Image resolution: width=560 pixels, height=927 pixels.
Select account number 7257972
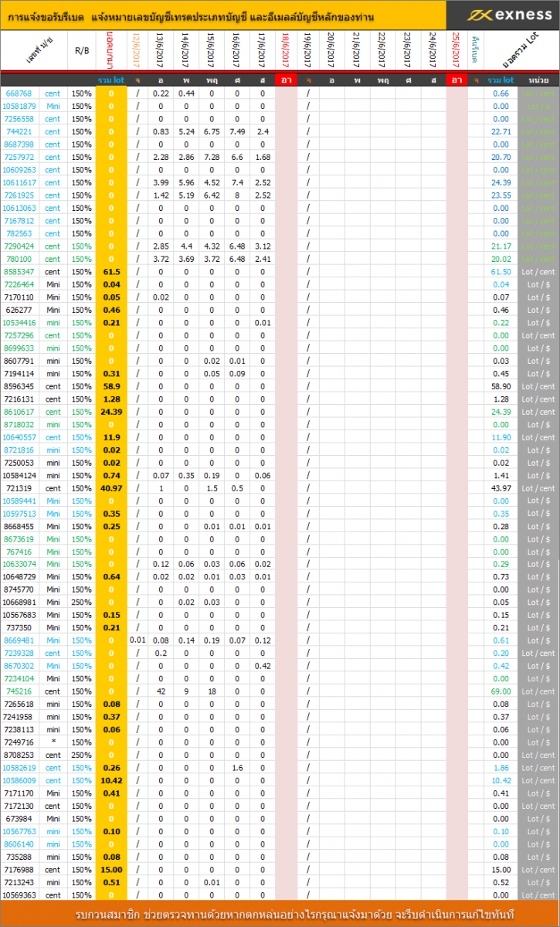coord(19,157)
